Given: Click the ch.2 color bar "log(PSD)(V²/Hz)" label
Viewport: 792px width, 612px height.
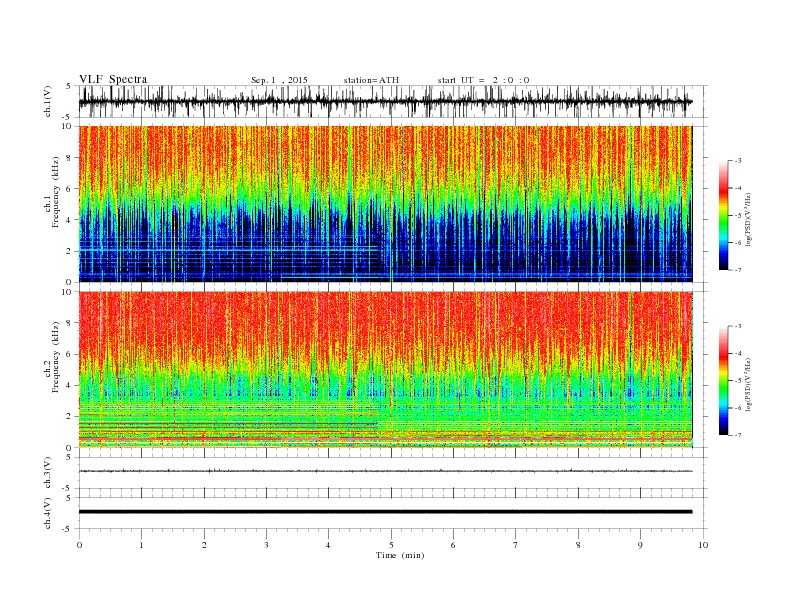Looking at the screenshot, I should tap(749, 384).
